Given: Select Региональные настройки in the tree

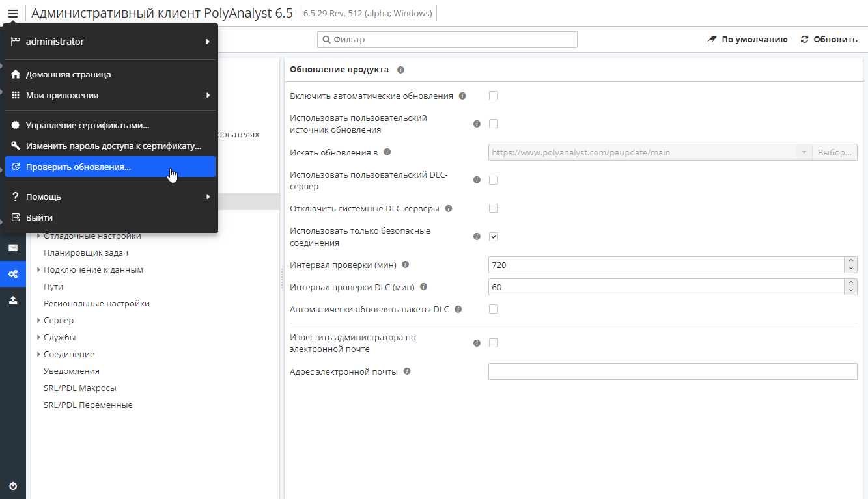Looking at the screenshot, I should pos(96,303).
